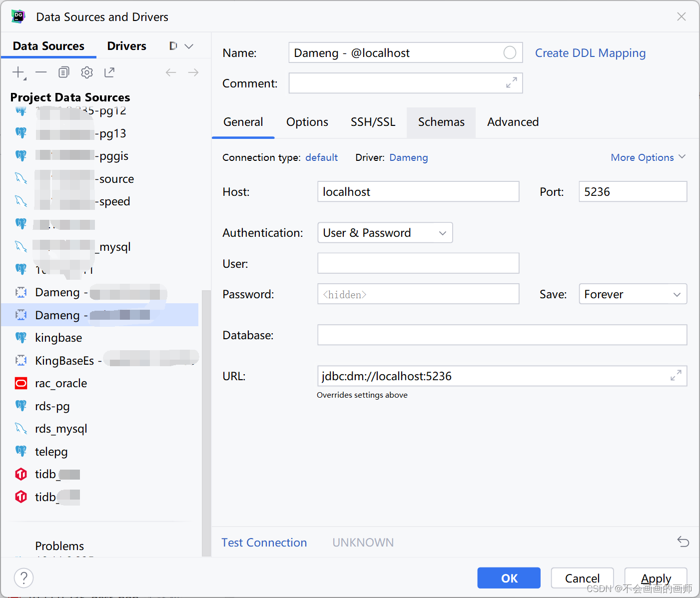Open the SSH/SSL tab
Viewport: 700px width, 598px height.
pyautogui.click(x=373, y=122)
